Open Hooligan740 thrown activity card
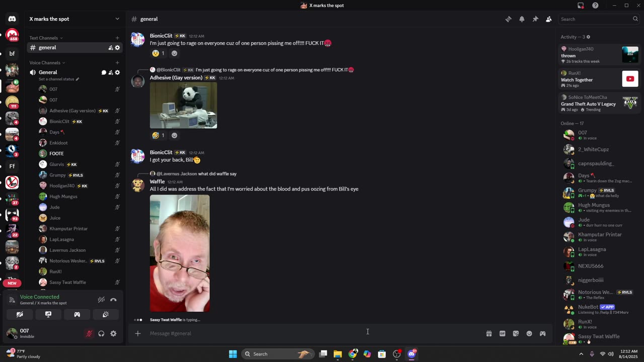Screen dimensions: 644x362 coord(600,55)
